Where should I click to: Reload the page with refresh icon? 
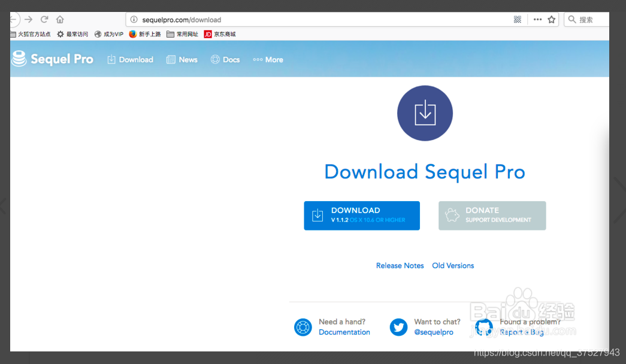pyautogui.click(x=44, y=19)
